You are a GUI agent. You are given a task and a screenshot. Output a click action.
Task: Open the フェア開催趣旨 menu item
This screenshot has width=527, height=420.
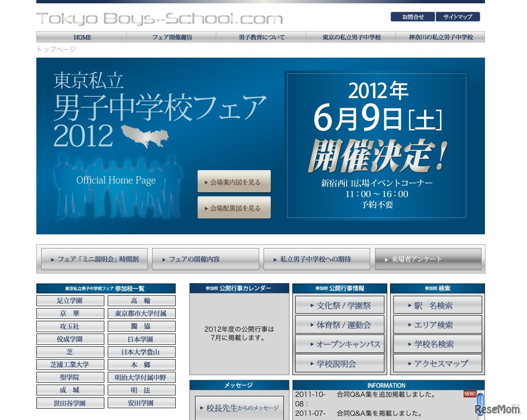pos(172,37)
